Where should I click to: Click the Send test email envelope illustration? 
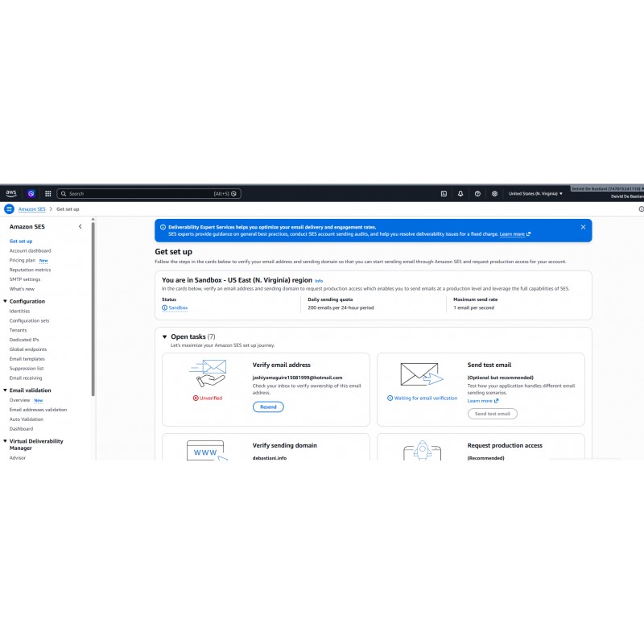click(x=422, y=374)
